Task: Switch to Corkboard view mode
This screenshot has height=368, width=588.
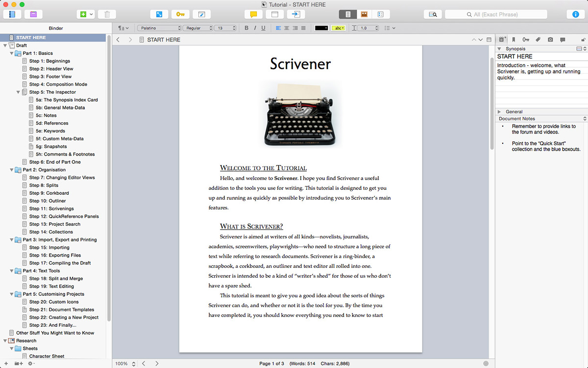Action: 364,14
